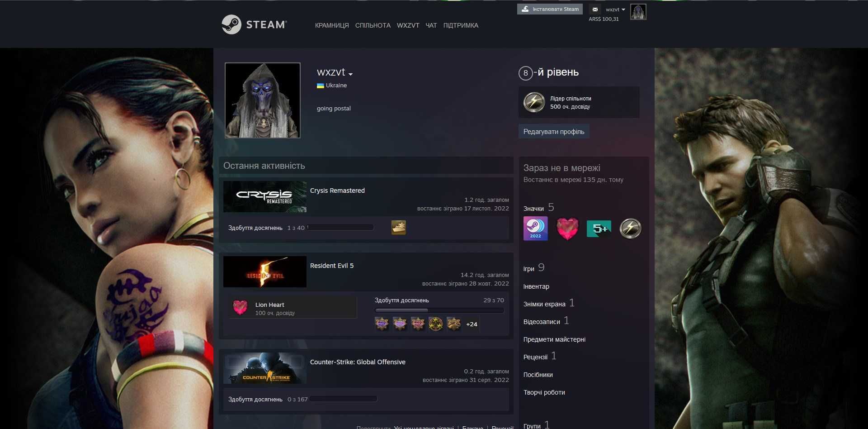
Task: Open the Посібники guides link
Action: coord(538,375)
